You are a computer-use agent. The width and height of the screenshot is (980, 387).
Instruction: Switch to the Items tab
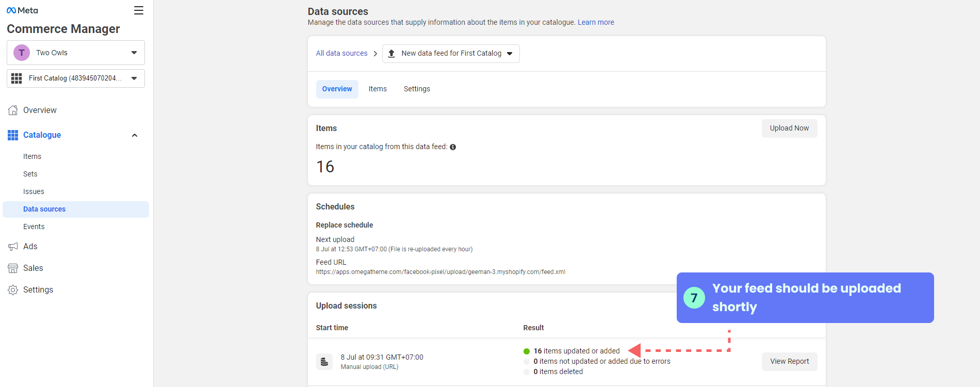pos(378,89)
